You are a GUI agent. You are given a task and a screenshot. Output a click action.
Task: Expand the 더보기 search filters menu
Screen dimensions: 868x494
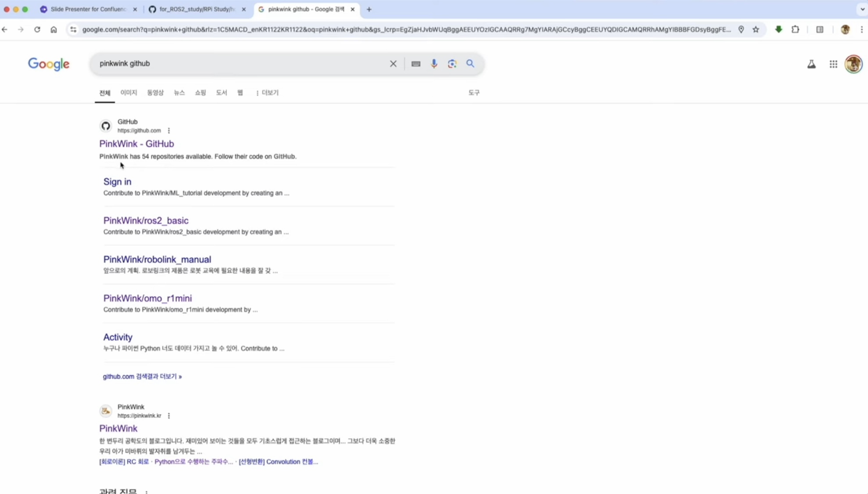click(x=267, y=93)
